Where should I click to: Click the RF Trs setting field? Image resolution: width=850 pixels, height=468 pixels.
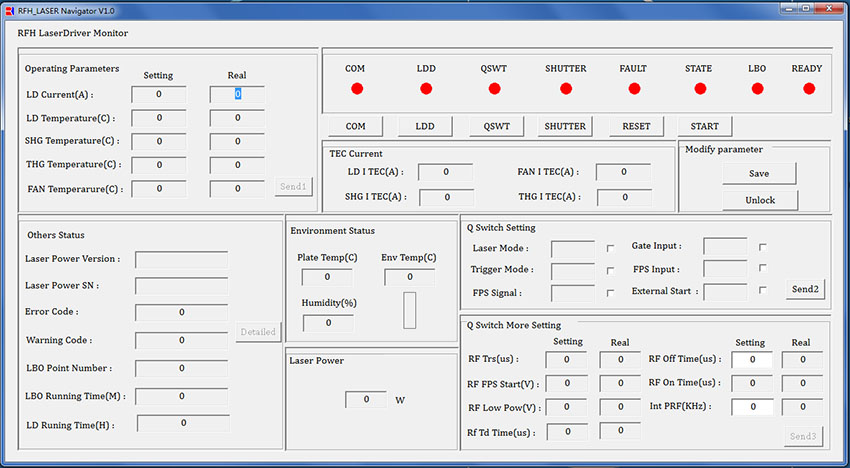(x=566, y=360)
